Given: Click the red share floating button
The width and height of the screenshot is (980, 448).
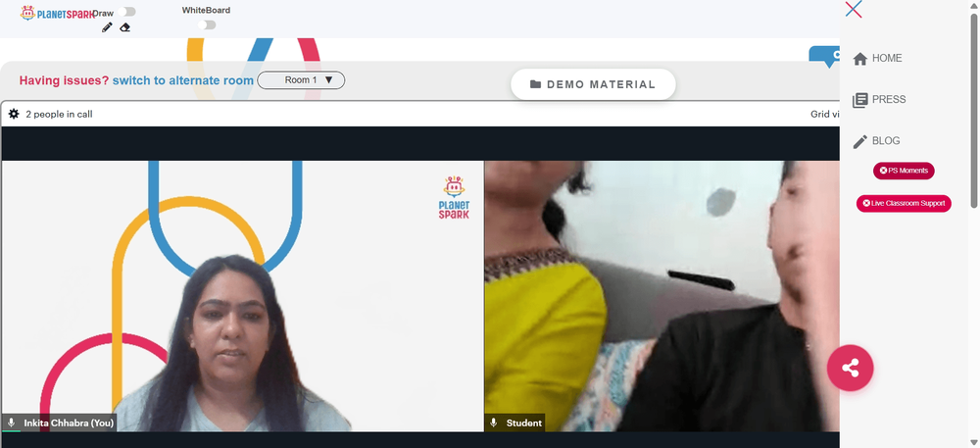Looking at the screenshot, I should pos(850,368).
